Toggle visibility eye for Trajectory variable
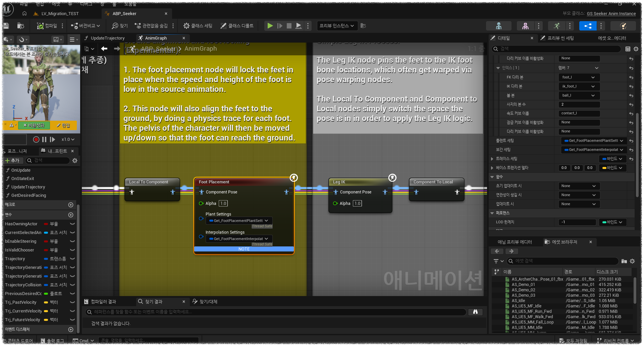Image resolution: width=644 pixels, height=346 pixels. coord(72,259)
